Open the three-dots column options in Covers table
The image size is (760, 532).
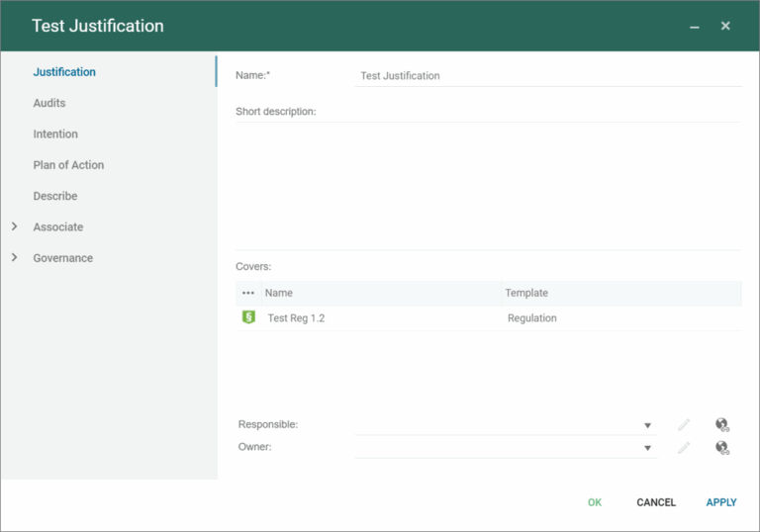pyautogui.click(x=248, y=294)
